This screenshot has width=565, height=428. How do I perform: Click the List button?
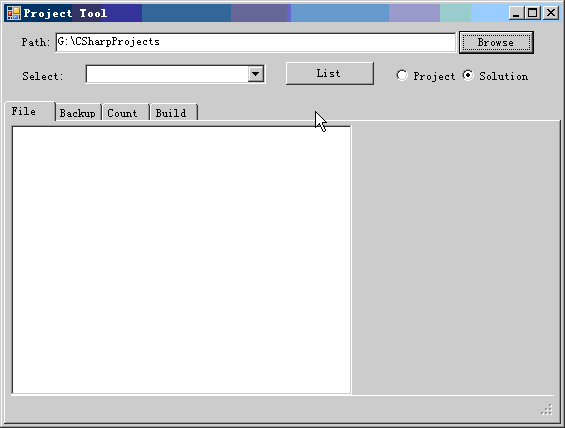[330, 73]
